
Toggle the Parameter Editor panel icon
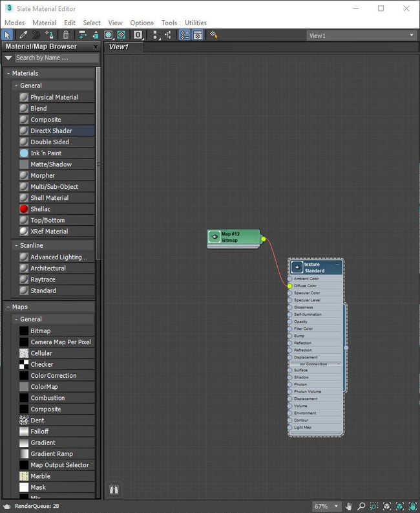(x=198, y=35)
